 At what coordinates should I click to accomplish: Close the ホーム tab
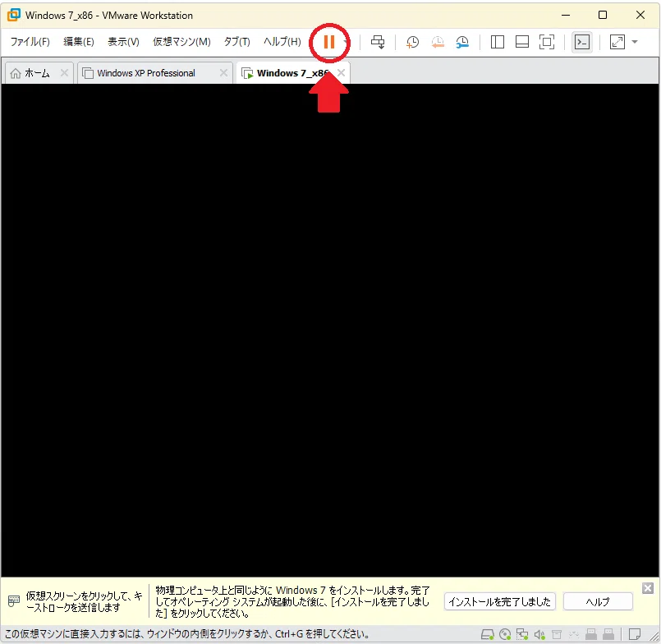click(64, 73)
